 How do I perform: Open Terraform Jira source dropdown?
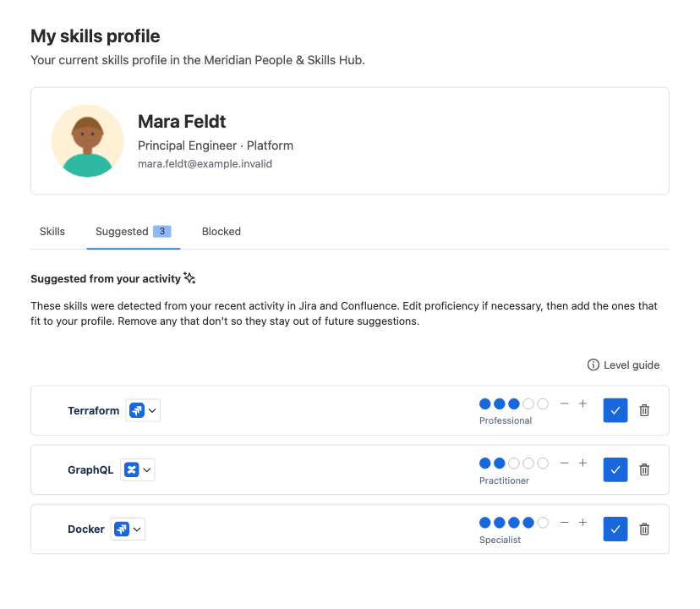(143, 410)
